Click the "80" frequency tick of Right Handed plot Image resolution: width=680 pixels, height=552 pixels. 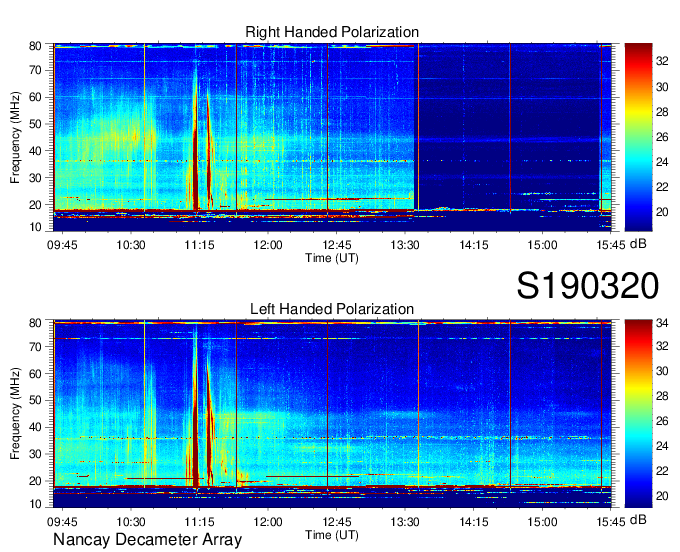click(35, 46)
